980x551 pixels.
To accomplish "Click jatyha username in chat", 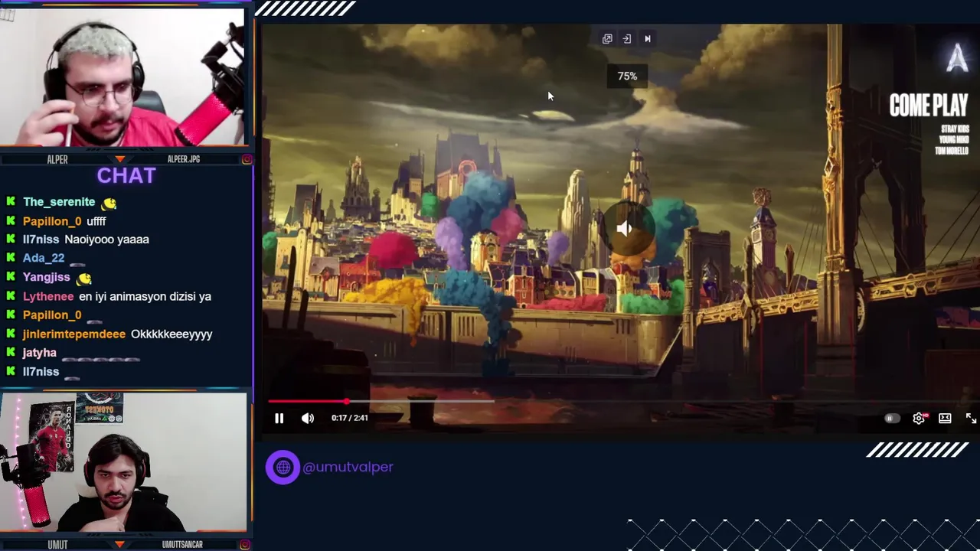I will [40, 352].
